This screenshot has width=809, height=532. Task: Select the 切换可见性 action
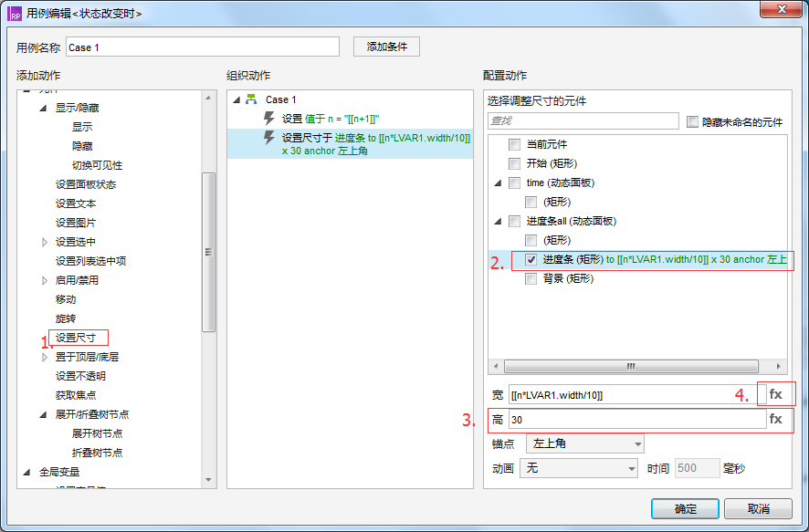pyautogui.click(x=97, y=165)
